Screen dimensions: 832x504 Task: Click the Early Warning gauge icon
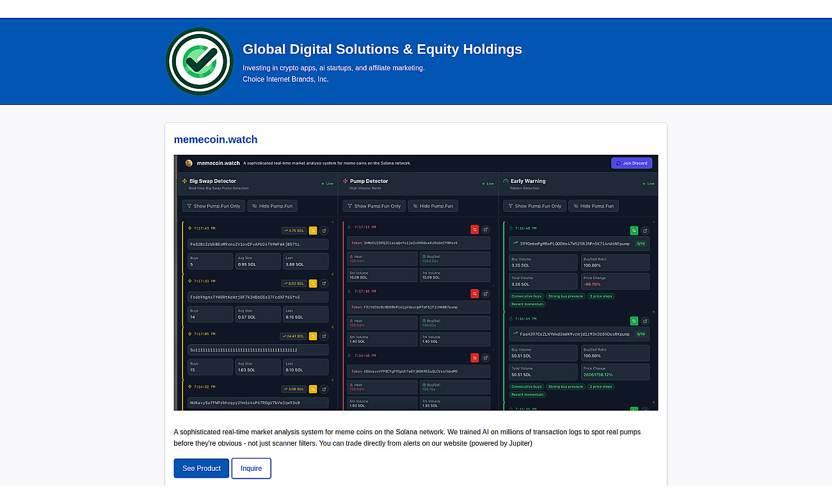pyautogui.click(x=506, y=181)
